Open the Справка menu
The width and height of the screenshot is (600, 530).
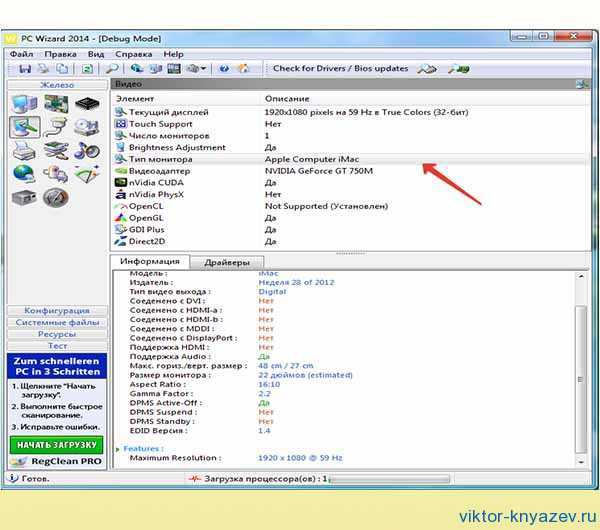point(134,54)
